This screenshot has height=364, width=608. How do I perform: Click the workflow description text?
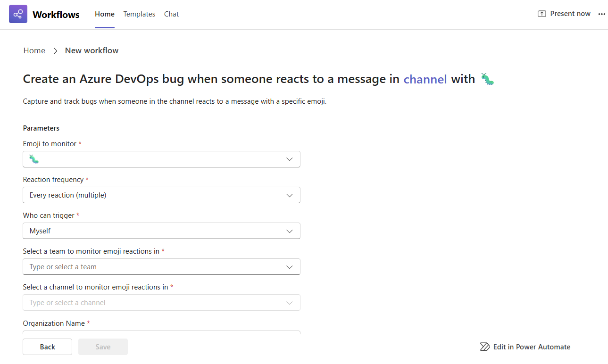coord(175,101)
